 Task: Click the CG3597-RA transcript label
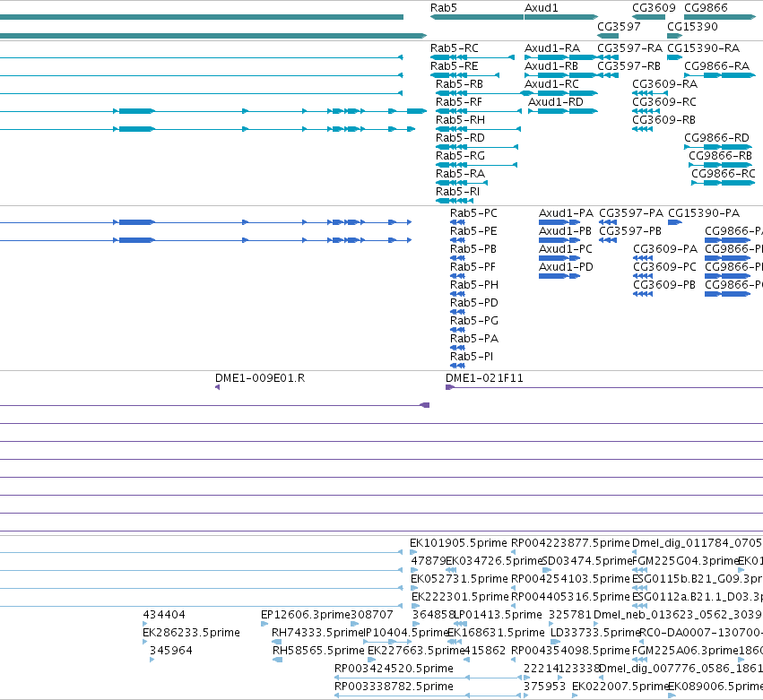tap(629, 48)
